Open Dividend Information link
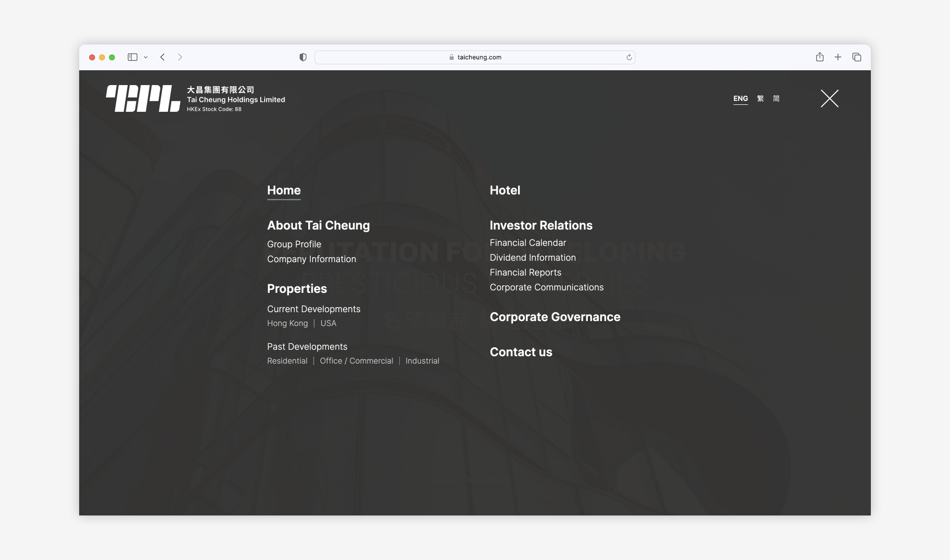This screenshot has width=950, height=560. [532, 258]
